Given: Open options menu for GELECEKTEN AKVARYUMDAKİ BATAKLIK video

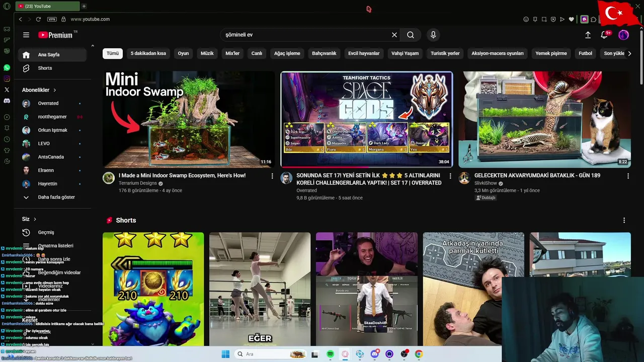Looking at the screenshot, I should [x=628, y=176].
